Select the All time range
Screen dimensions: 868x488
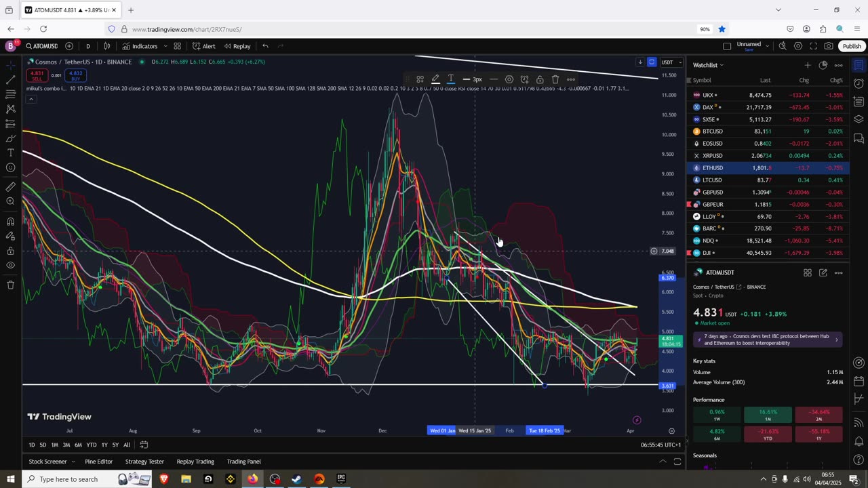(127, 445)
